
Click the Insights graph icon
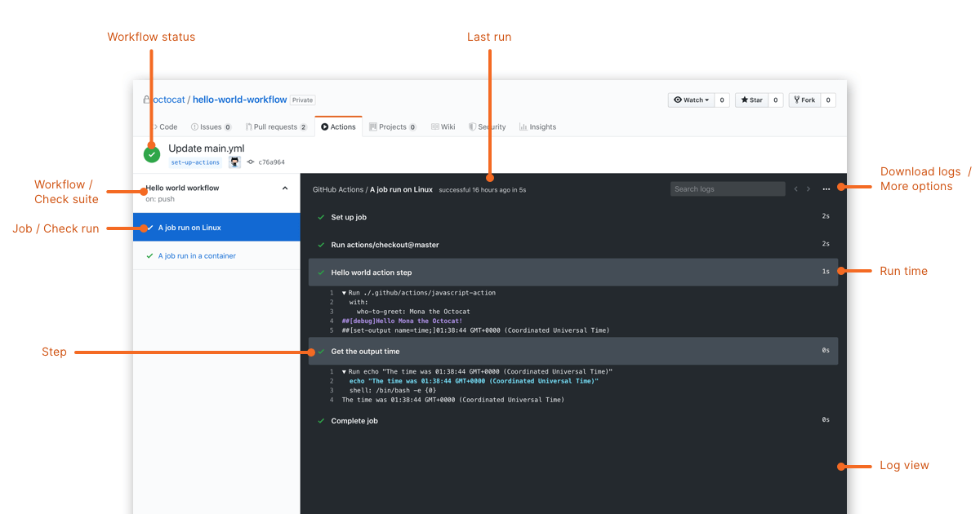(x=522, y=126)
